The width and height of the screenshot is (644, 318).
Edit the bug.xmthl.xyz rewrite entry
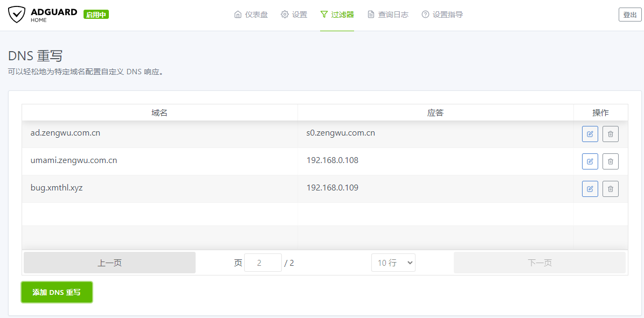pos(590,189)
